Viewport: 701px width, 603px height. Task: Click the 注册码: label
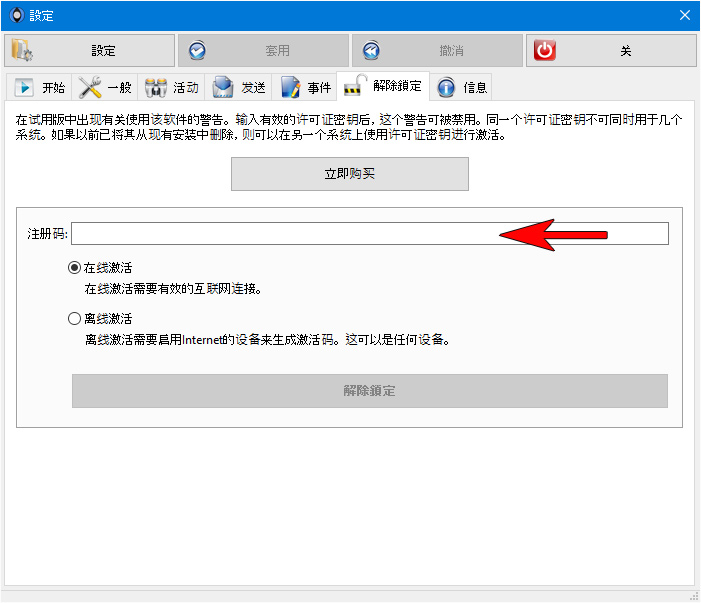[47, 233]
